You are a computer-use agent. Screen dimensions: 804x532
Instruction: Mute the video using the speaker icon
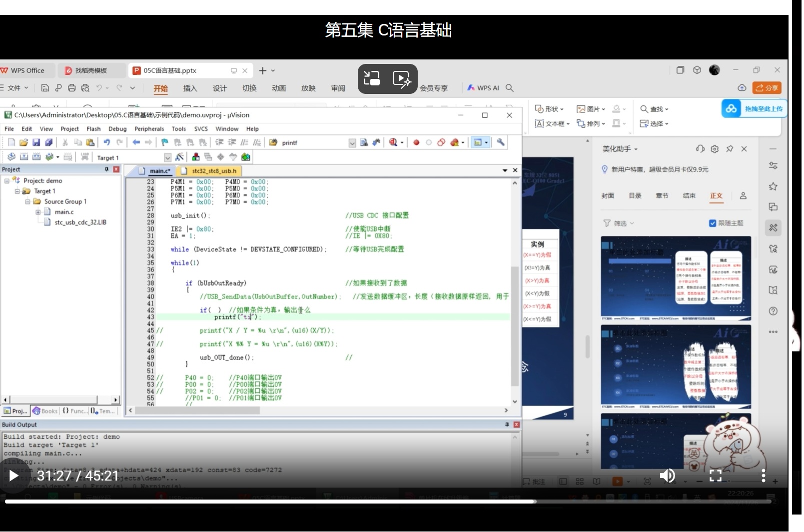tap(667, 476)
